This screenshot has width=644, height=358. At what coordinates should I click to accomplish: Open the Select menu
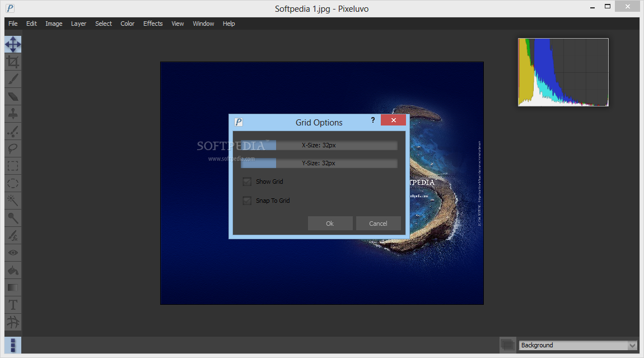point(104,24)
